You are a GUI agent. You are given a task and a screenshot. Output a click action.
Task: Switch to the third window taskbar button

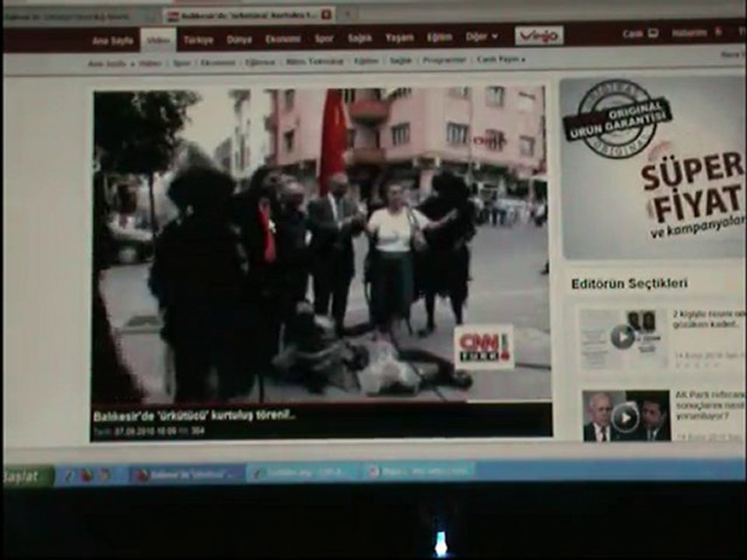click(x=419, y=471)
